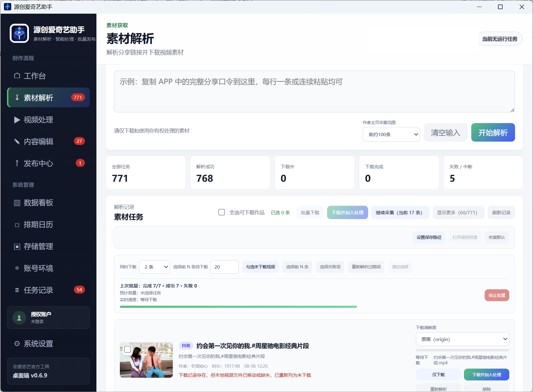
Task: Click the 仅下载 button on the video card
Action: coord(438,375)
